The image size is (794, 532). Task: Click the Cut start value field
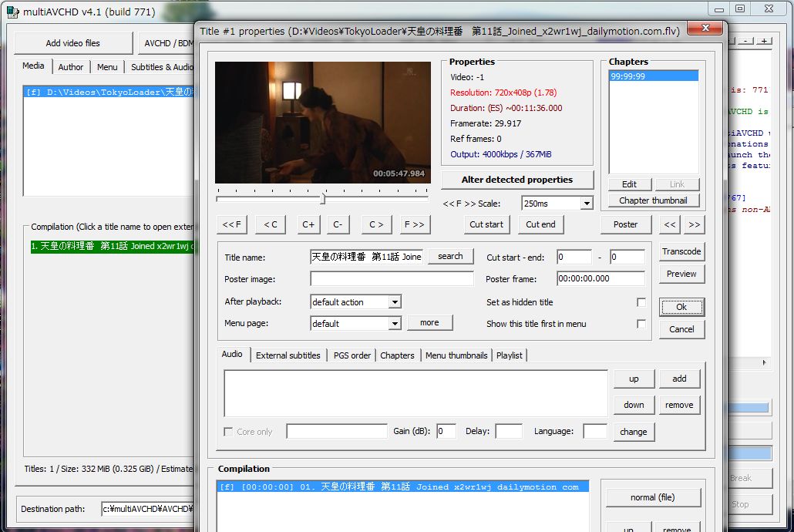pyautogui.click(x=574, y=258)
